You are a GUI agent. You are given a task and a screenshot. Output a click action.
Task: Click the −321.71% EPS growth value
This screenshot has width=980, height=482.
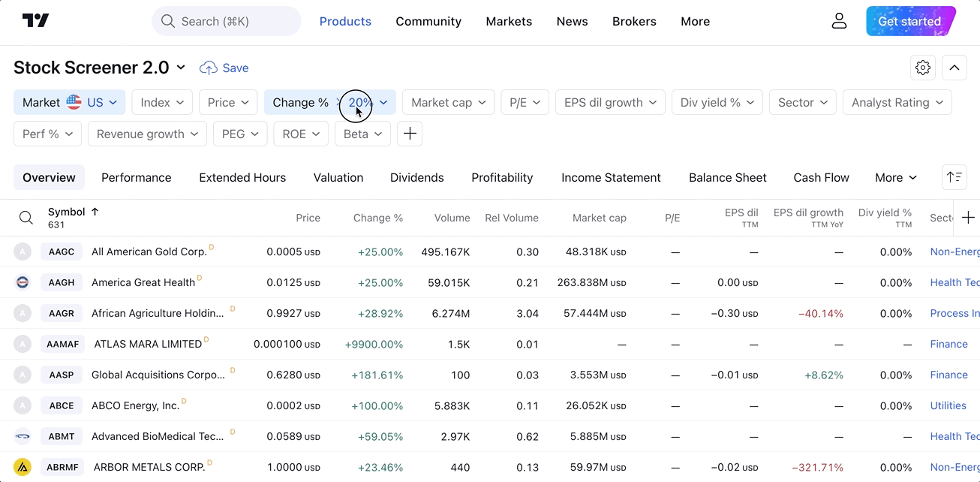[x=817, y=467]
